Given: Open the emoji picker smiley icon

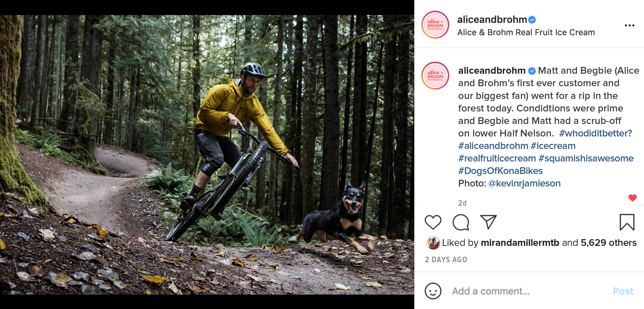Looking at the screenshot, I should pyautogui.click(x=433, y=291).
